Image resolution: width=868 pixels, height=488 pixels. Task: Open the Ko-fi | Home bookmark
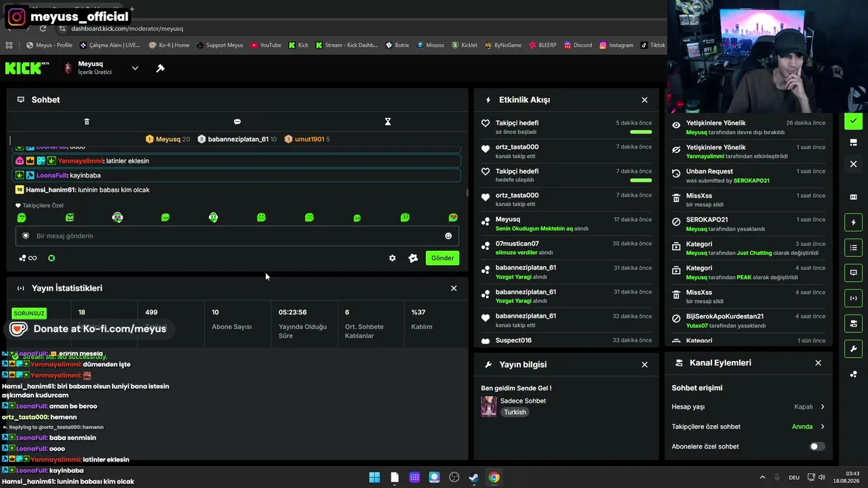tap(168, 45)
